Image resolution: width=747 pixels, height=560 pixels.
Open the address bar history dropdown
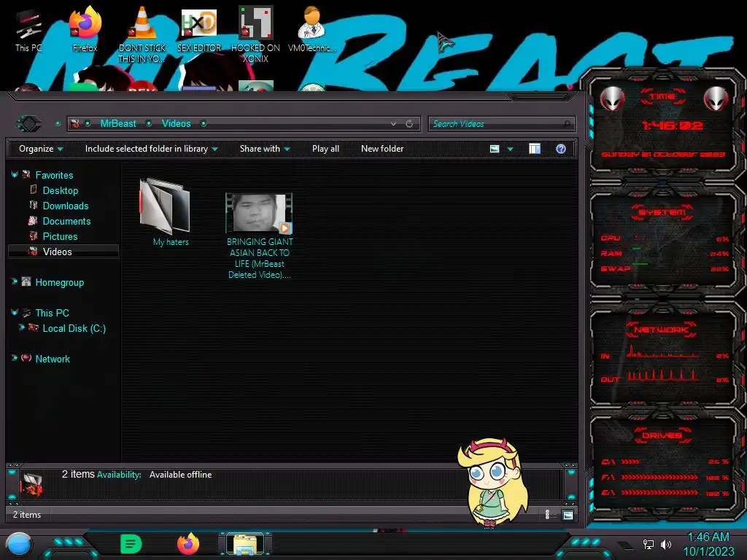(x=393, y=124)
